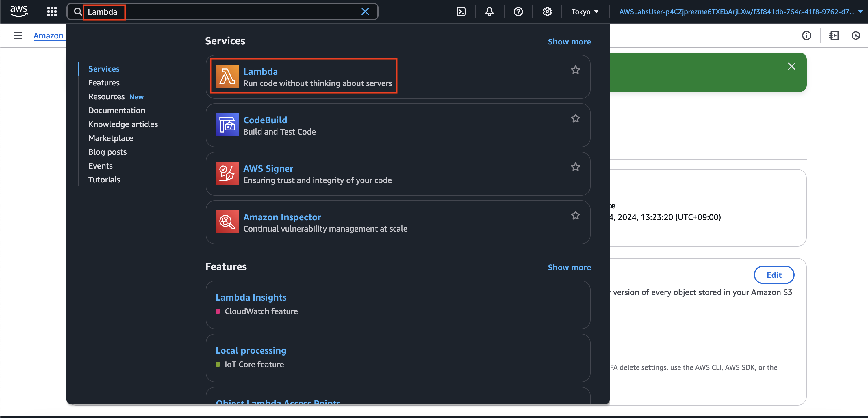
Task: Open the Local processing feature
Action: click(x=251, y=350)
